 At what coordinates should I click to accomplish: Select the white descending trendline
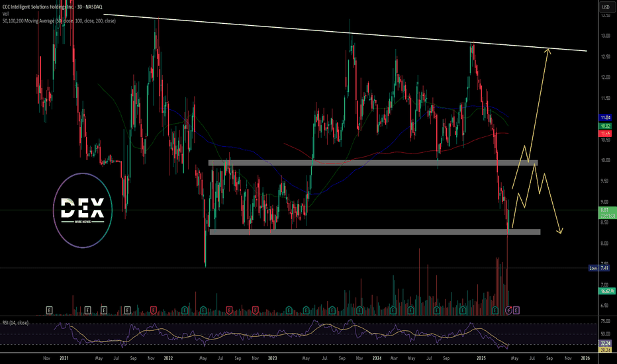[345, 33]
